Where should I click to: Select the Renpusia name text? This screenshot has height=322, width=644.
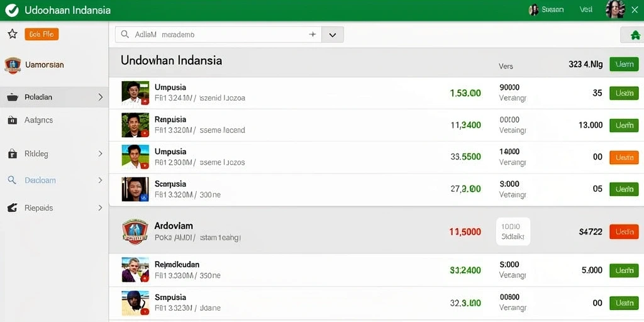(170, 119)
